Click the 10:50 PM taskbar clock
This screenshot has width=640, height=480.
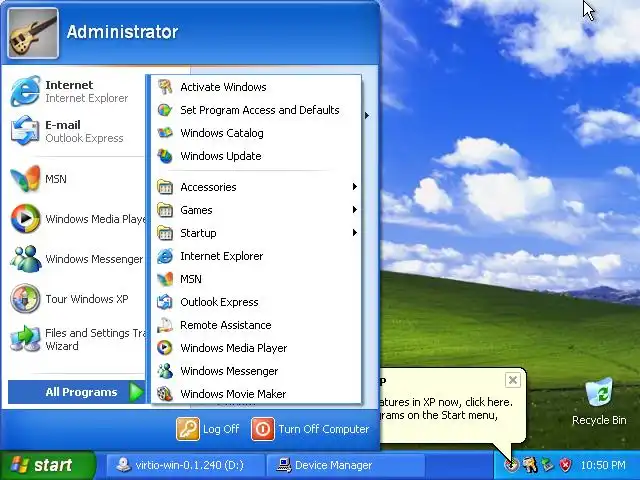click(x=603, y=465)
